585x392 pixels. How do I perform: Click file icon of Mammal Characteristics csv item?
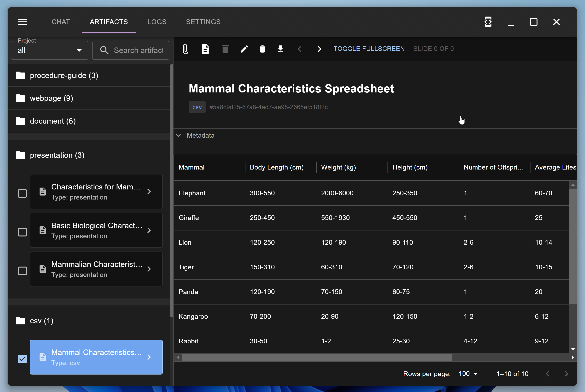click(43, 357)
